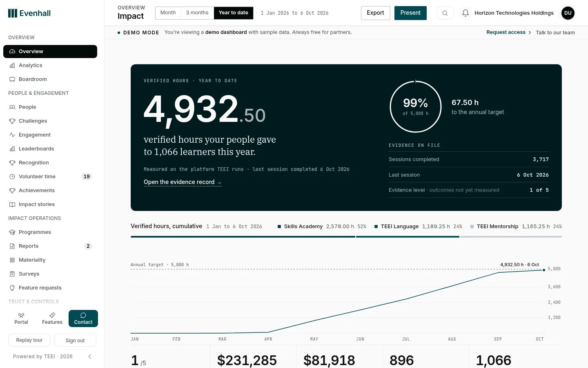Image resolution: width=588 pixels, height=368 pixels.
Task: Open the People section
Action: (x=50, y=107)
